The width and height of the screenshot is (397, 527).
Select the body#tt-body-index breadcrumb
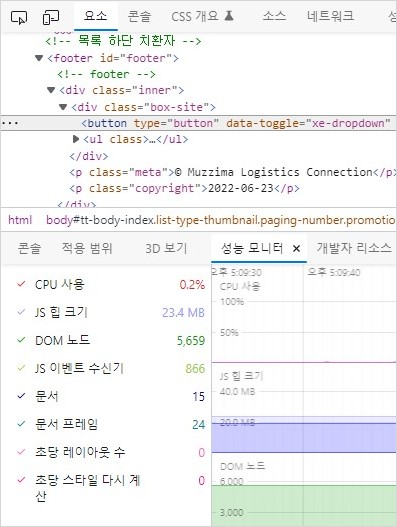[221, 220]
